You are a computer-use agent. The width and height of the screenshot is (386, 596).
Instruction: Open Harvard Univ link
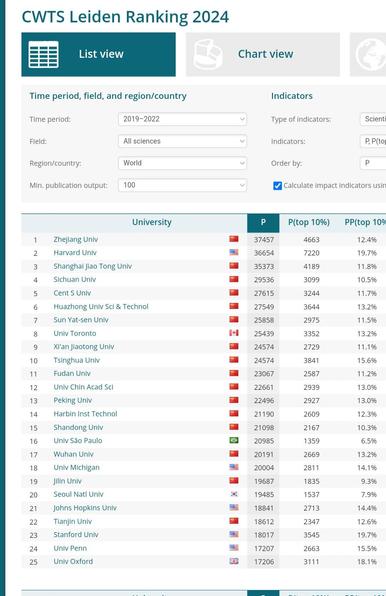[75, 253]
